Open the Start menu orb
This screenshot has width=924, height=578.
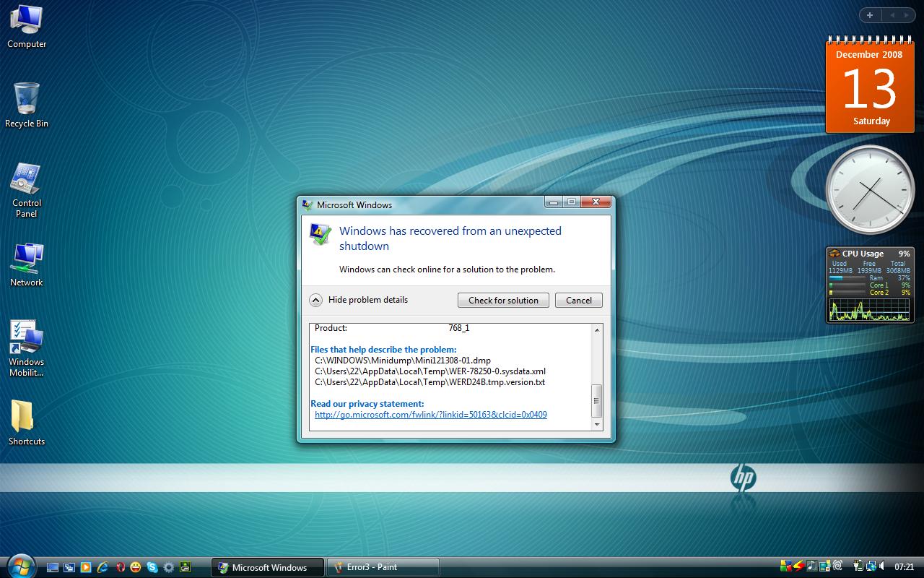tap(19, 566)
